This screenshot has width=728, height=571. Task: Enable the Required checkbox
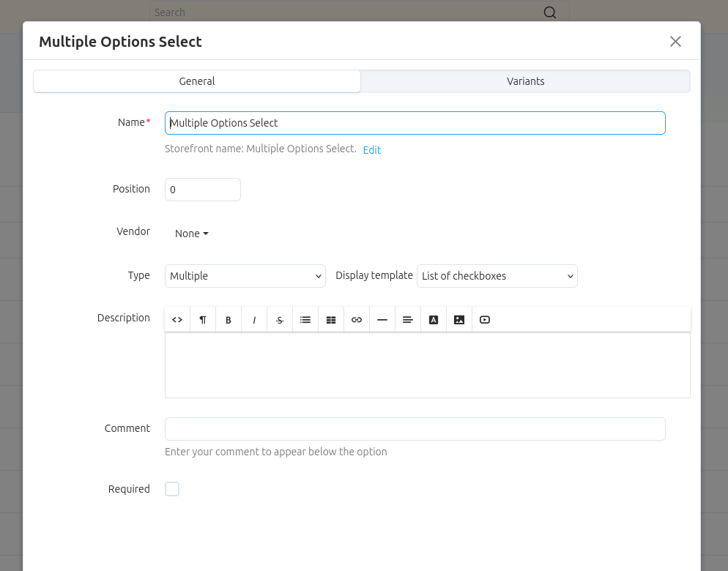click(x=172, y=489)
